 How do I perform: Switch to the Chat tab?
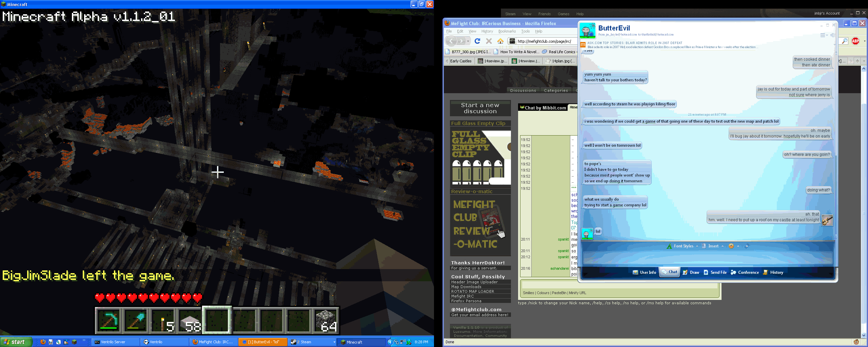click(670, 272)
